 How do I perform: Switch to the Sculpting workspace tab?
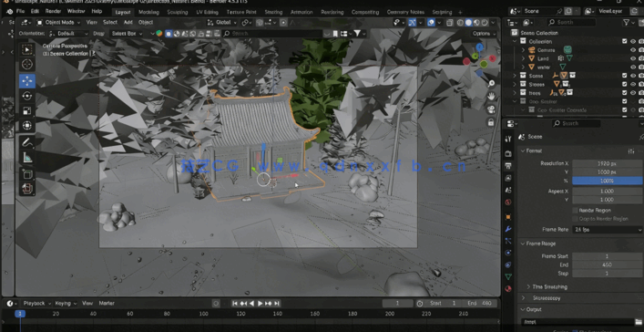[x=177, y=12]
